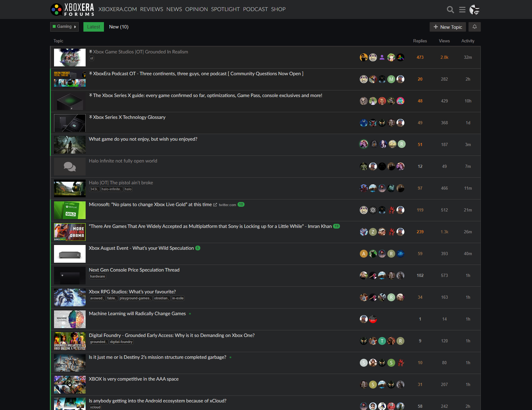Open the hamburger menu icon

462,10
